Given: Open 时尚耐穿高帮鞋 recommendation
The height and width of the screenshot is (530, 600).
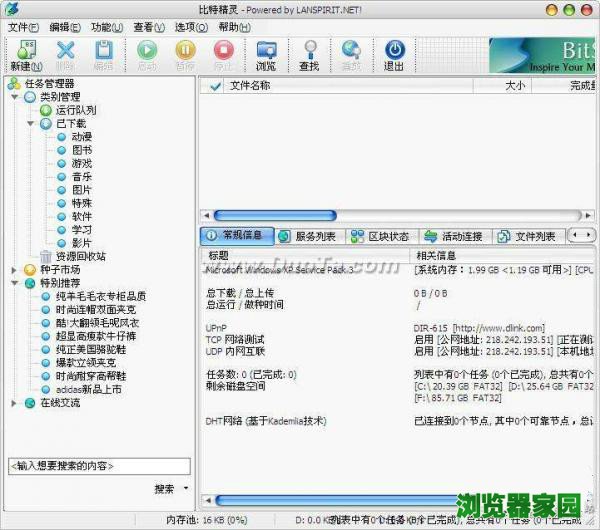Looking at the screenshot, I should [91, 376].
